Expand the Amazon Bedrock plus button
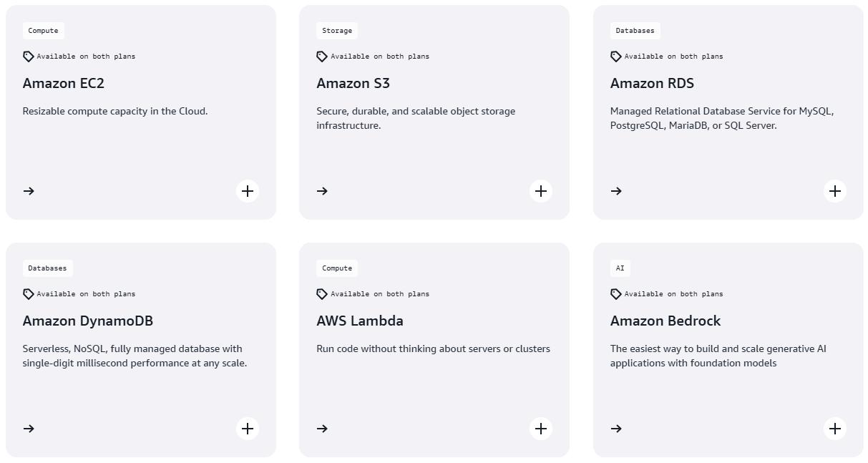This screenshot has height=463, width=868. [834, 429]
